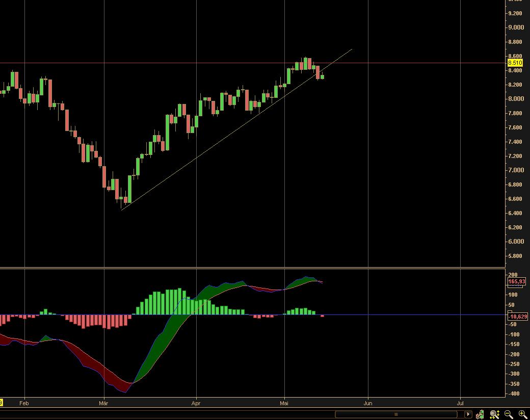Viewport: 530px width, 420px height.
Task: Click the 165,93 indicator value label
Action: [517, 281]
